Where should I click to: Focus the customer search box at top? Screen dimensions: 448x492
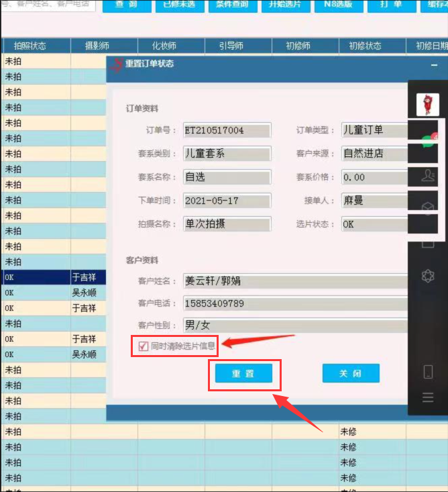[x=48, y=5]
